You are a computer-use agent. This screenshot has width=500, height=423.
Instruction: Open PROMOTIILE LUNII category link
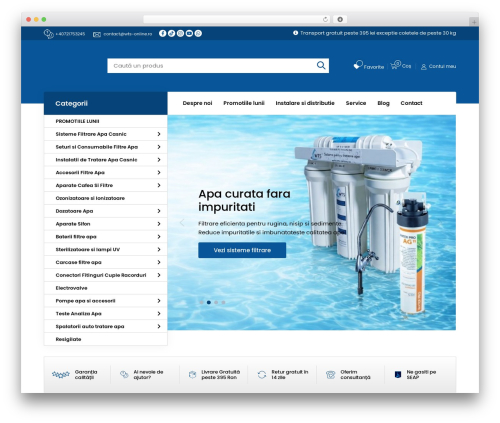click(x=77, y=121)
